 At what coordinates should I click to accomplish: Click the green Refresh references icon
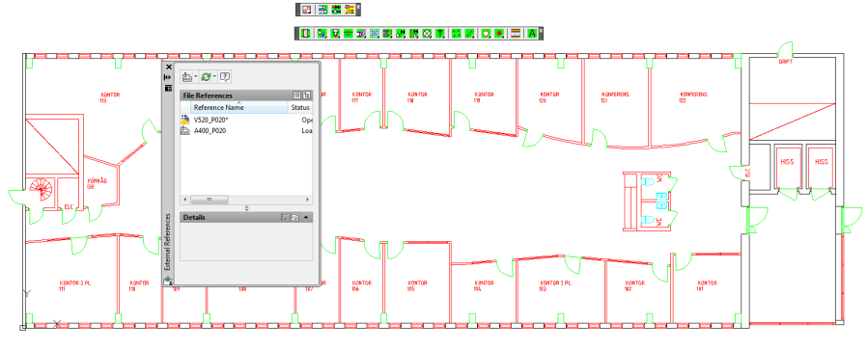pyautogui.click(x=206, y=77)
